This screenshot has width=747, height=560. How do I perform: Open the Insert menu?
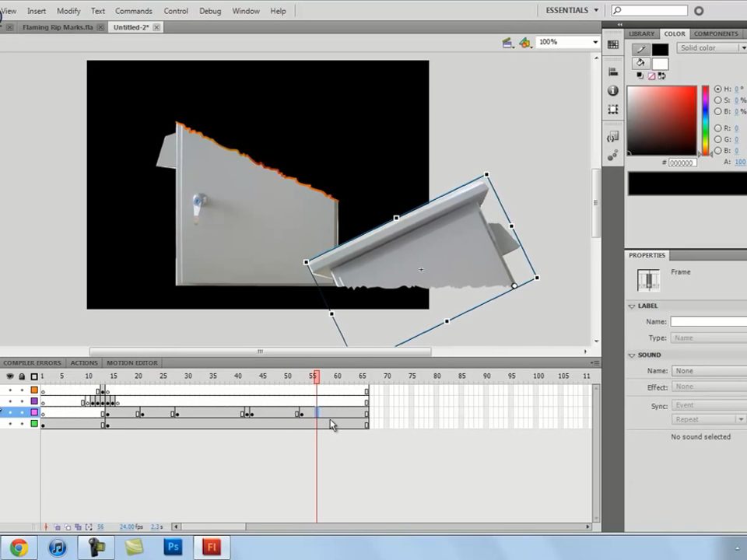click(x=37, y=11)
